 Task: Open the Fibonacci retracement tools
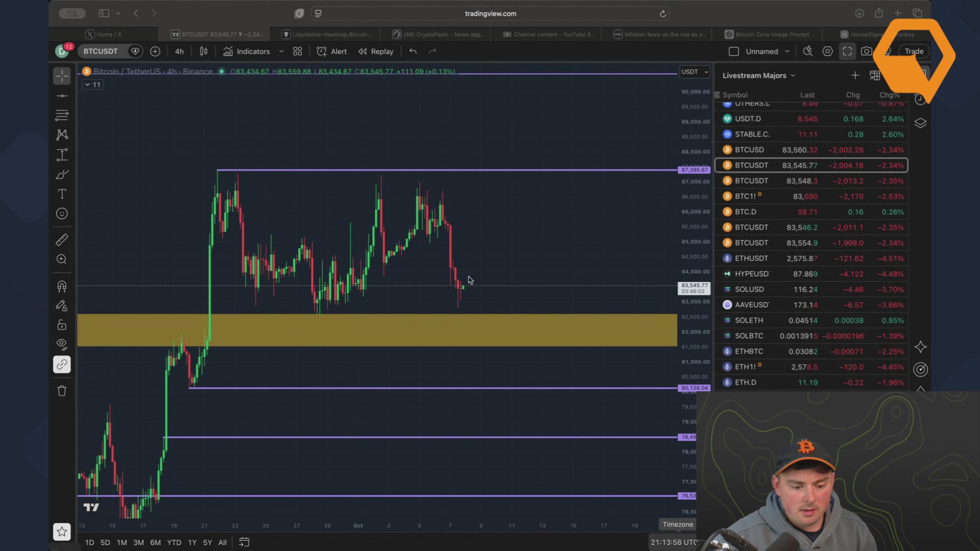click(62, 115)
